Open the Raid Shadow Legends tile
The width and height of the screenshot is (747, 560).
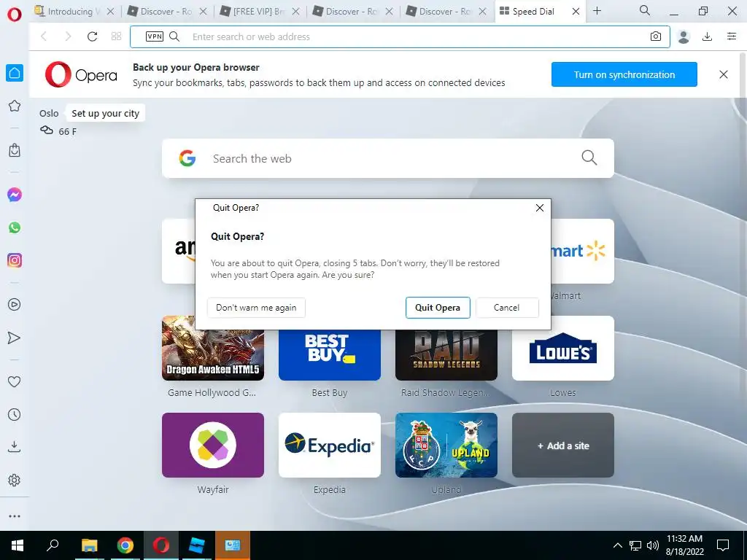(x=446, y=355)
